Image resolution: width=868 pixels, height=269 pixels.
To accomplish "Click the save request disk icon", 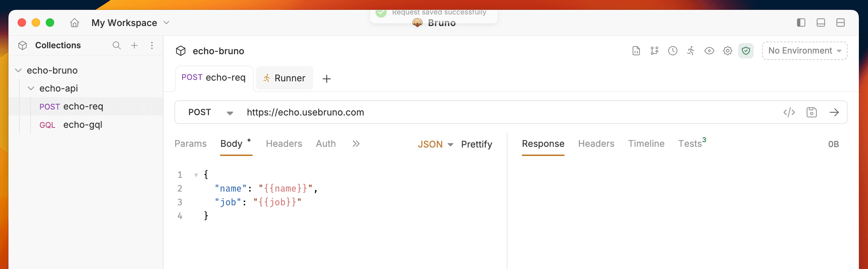I will [x=811, y=112].
